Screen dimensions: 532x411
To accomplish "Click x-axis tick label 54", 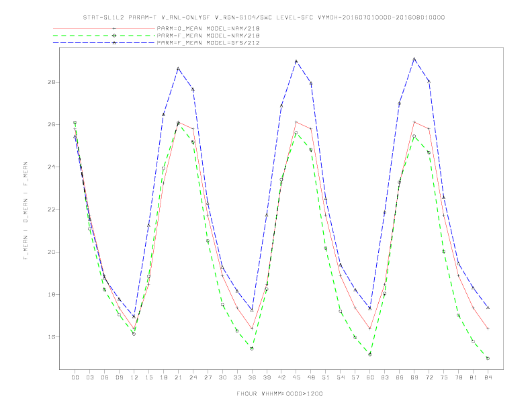I will coord(341,377).
